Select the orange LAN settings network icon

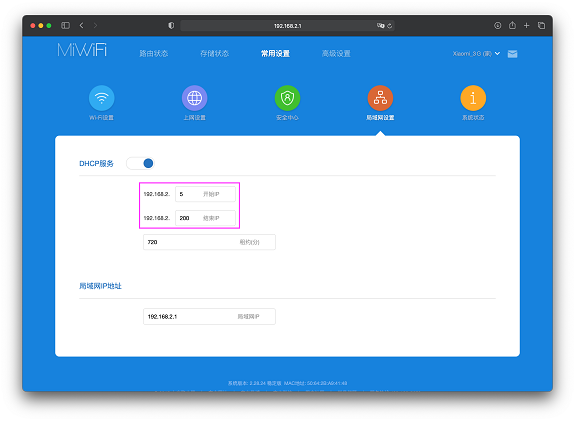pos(380,98)
